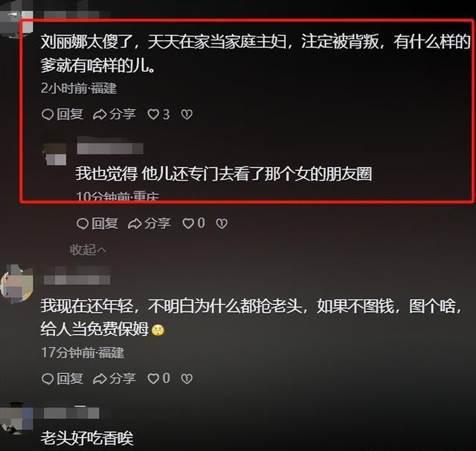Share the 17分钟前 福建 comment
Screen dimensions: 476x451
coord(114,378)
